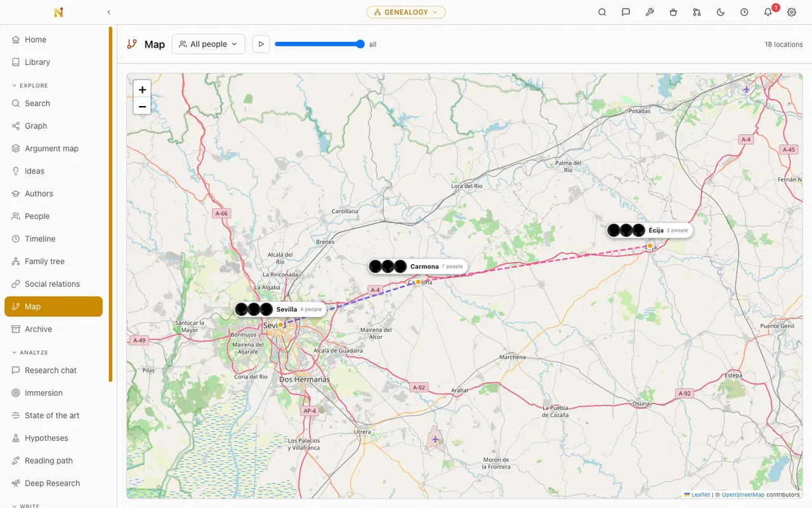Open the wrench tools icon
Image resolution: width=812 pixels, height=508 pixels.
(650, 12)
